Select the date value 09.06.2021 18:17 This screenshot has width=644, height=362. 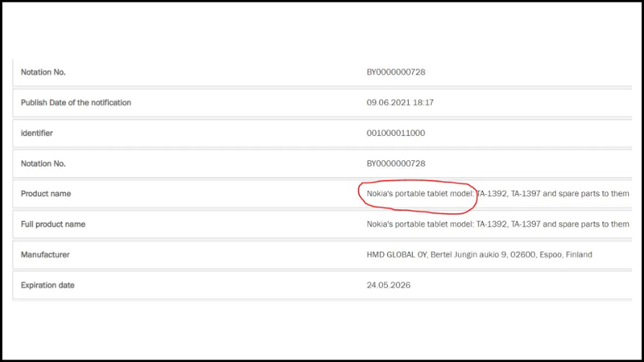point(400,103)
